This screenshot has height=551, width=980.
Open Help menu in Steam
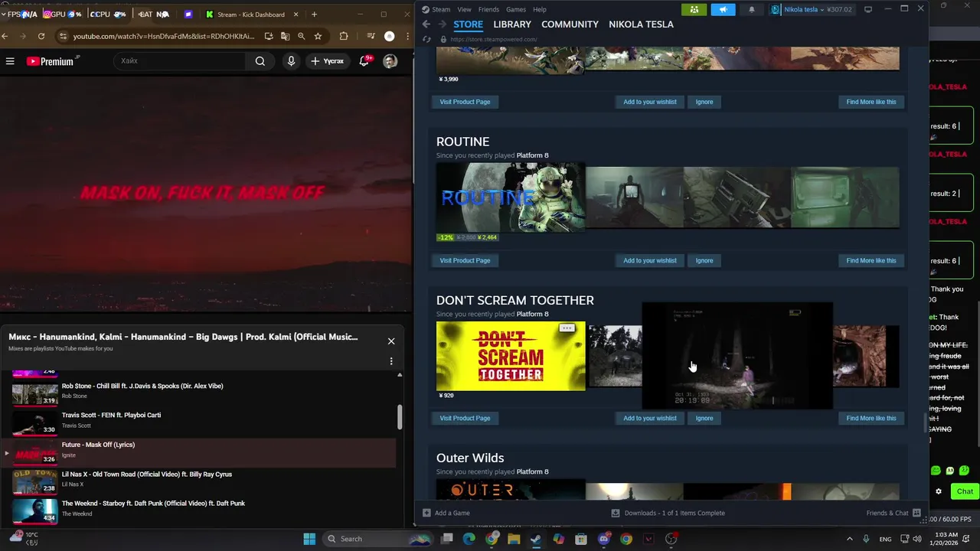540,9
